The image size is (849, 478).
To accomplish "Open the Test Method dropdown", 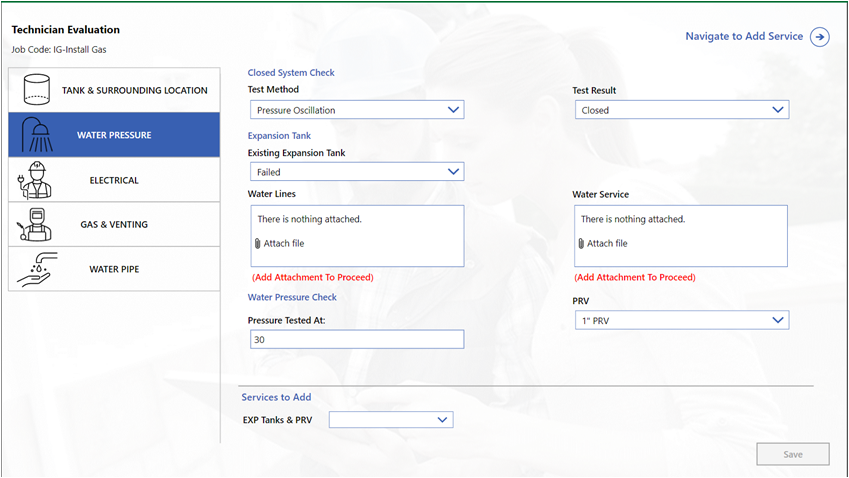I will pyautogui.click(x=355, y=110).
